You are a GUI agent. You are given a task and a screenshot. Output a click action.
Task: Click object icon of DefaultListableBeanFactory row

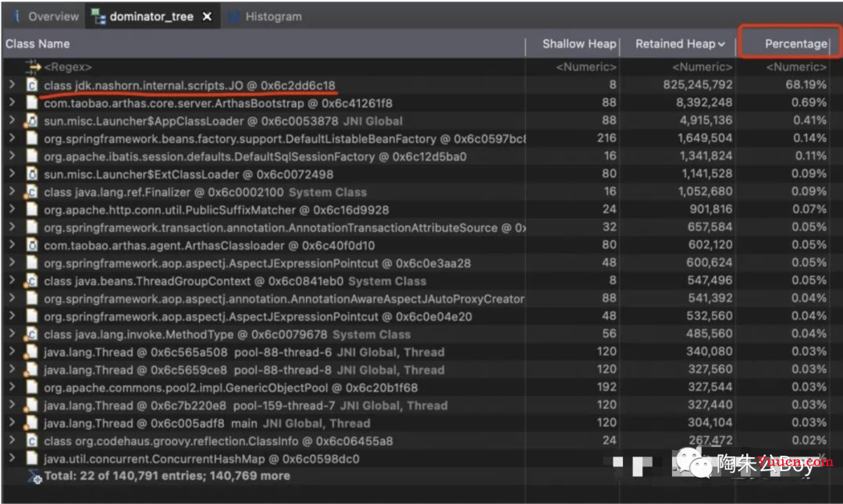pyautogui.click(x=32, y=139)
